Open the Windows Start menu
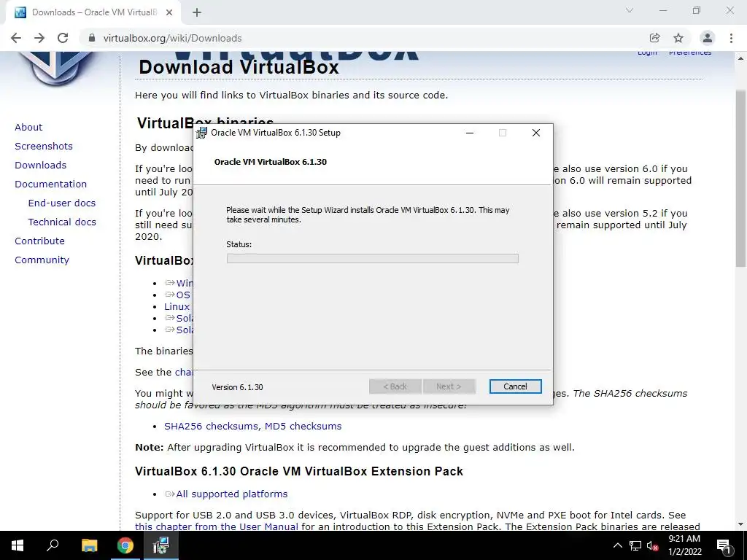The width and height of the screenshot is (747, 560). pos(18,545)
